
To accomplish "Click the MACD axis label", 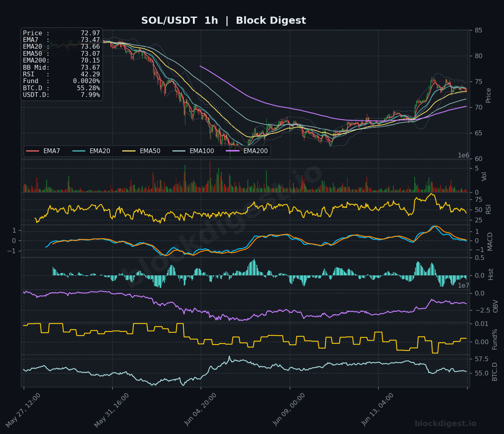I will coord(490,241).
